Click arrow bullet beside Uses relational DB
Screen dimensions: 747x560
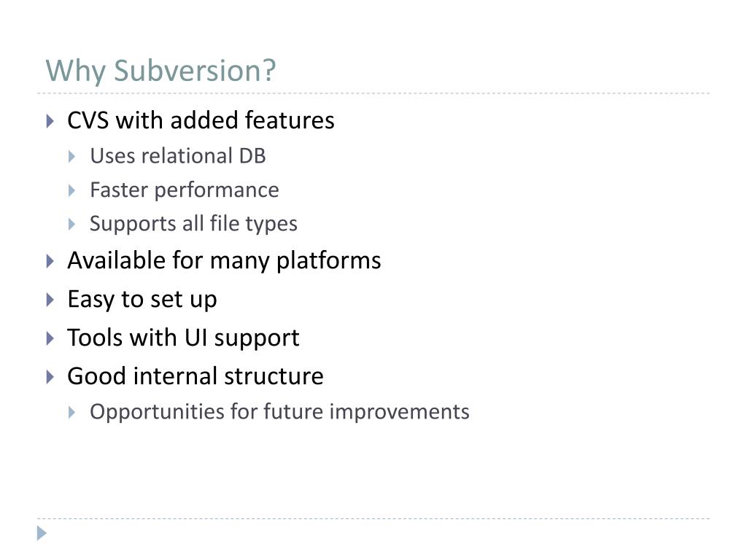point(72,156)
